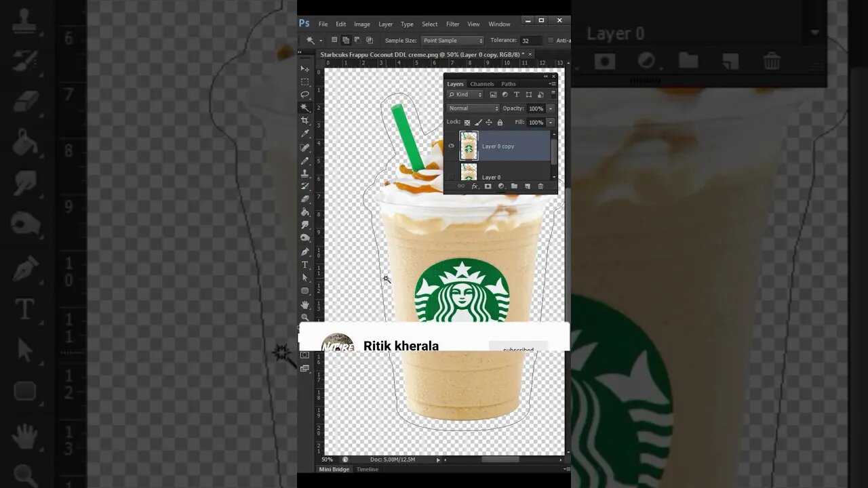Select the Eyedropper tool
Image resolution: width=868 pixels, height=488 pixels.
tap(305, 134)
